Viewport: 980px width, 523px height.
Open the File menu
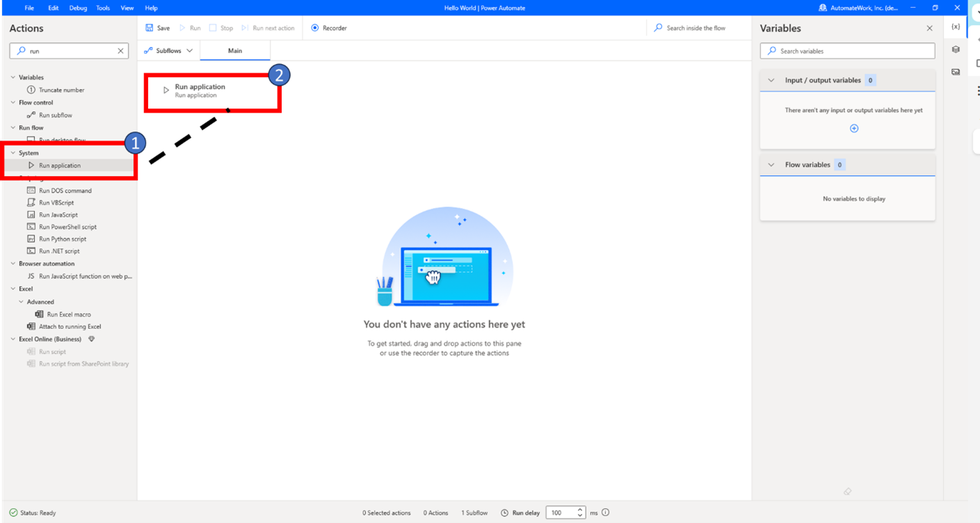(29, 8)
